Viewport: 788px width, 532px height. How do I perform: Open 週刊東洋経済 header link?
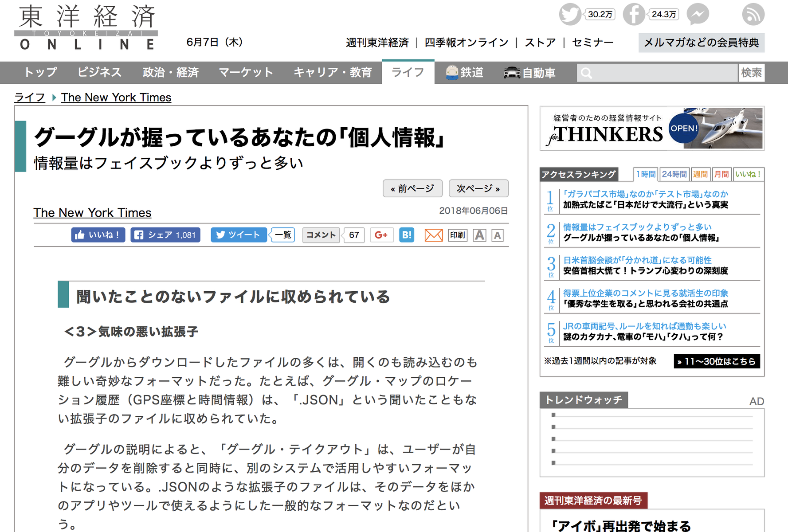click(377, 43)
